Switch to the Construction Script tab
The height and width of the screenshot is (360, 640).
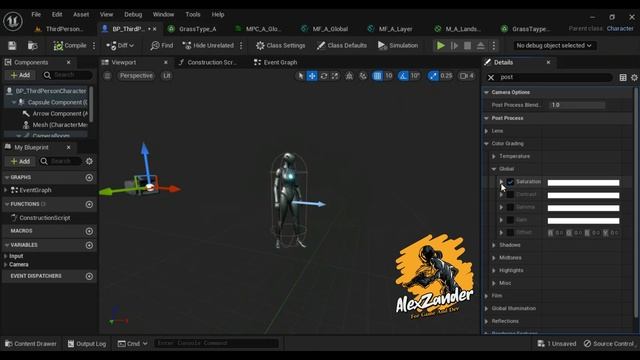click(207, 62)
